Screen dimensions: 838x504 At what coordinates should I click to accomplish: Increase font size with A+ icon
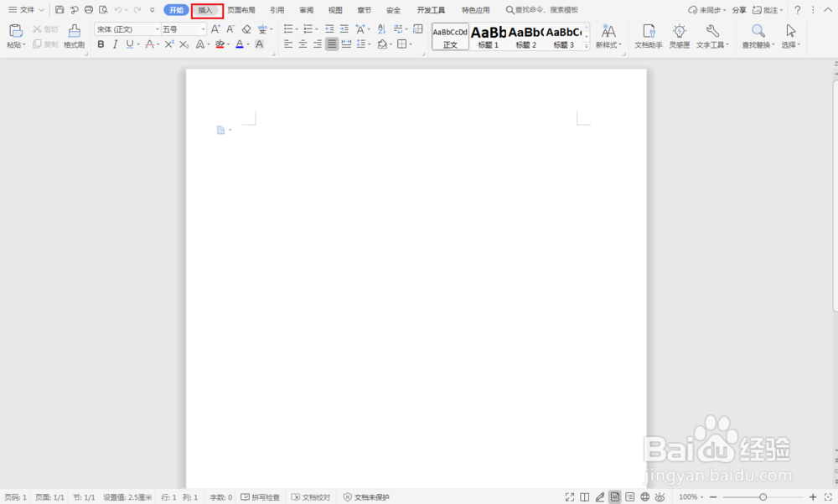coord(215,28)
